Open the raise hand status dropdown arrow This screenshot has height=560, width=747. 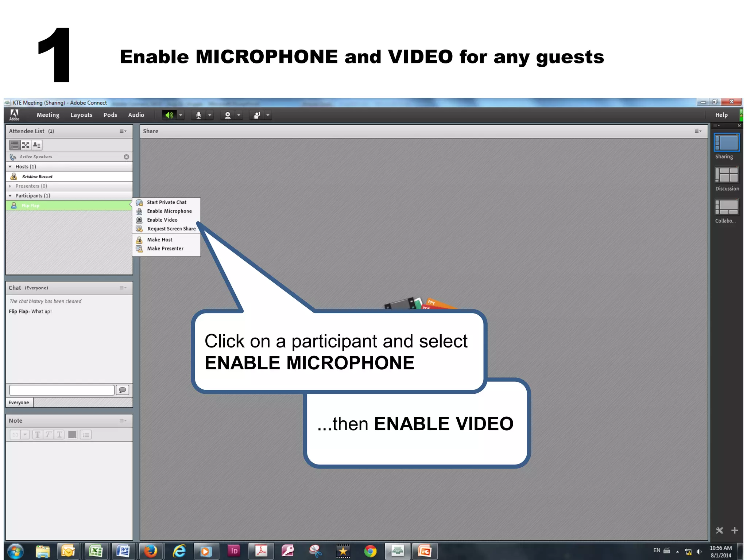click(x=268, y=115)
